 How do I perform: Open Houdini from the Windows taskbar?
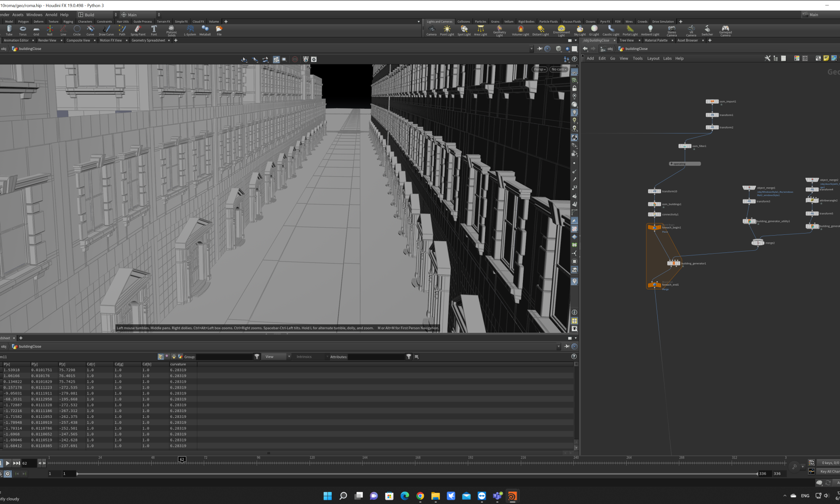tap(512, 496)
